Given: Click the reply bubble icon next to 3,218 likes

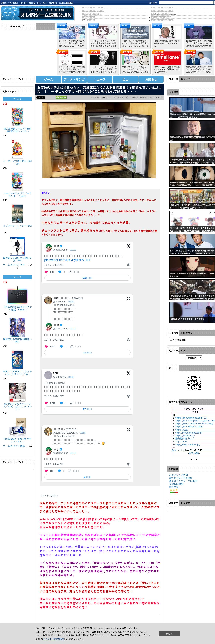Looking at the screenshot, I should coord(61,403).
